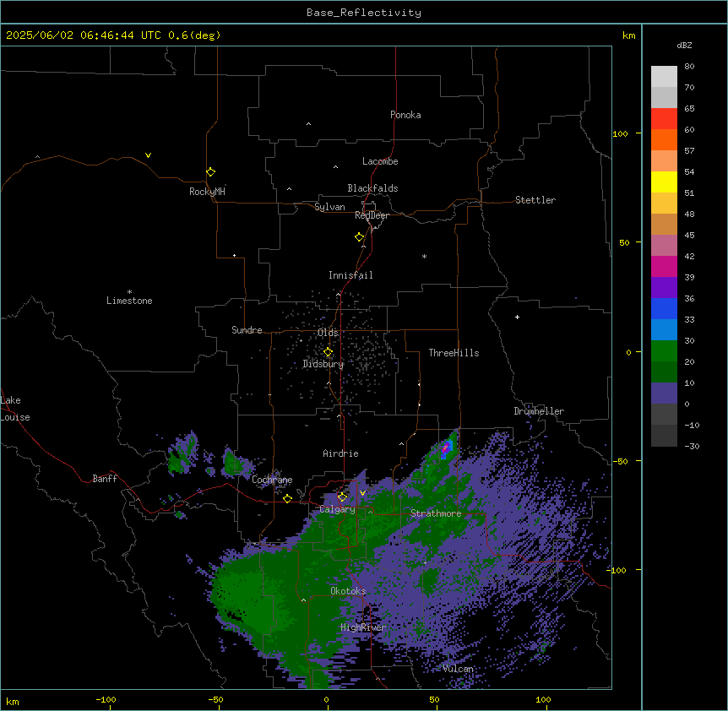Screen dimensions: 728x711
Task: Click the Base_Reflectivity title
Action: coord(364,13)
